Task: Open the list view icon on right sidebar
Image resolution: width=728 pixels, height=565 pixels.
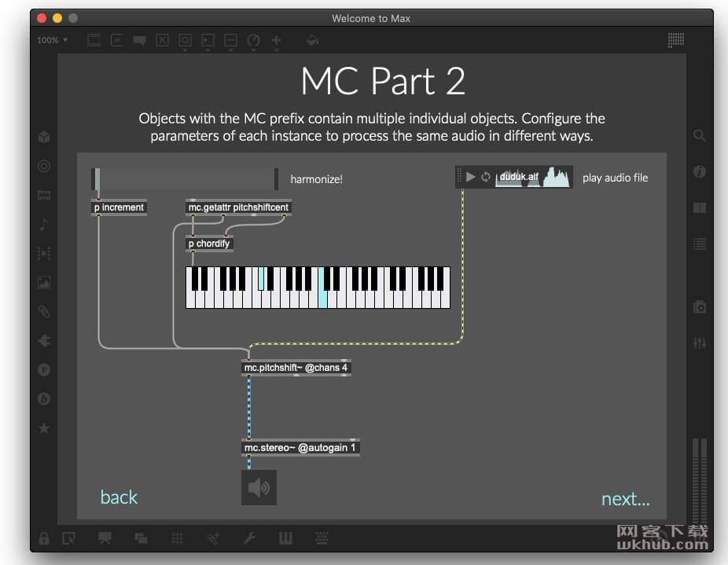Action: (699, 244)
